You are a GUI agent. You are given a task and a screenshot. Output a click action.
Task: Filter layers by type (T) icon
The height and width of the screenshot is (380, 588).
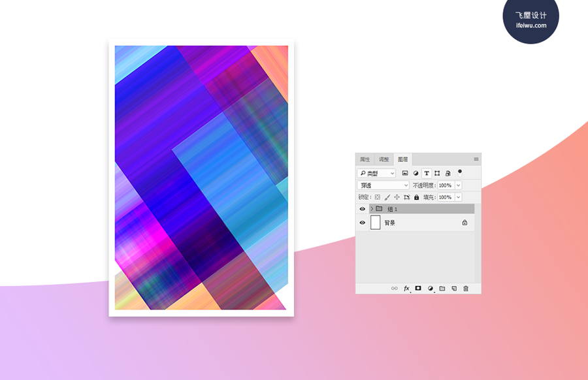pyautogui.click(x=427, y=173)
